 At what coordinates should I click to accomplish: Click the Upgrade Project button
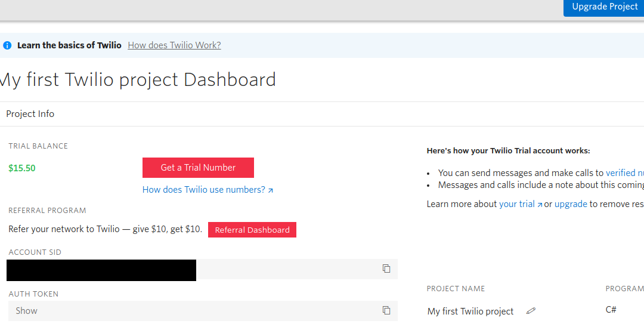point(603,7)
